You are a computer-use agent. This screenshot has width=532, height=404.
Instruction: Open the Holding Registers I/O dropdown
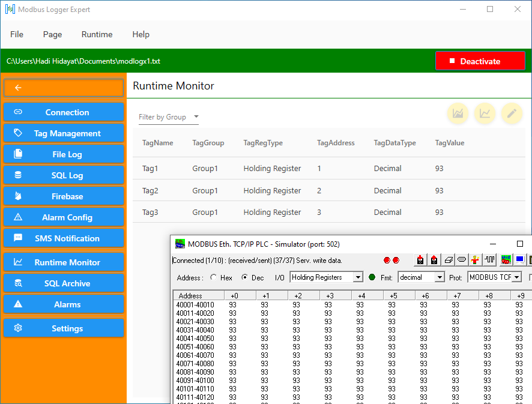tap(326, 277)
